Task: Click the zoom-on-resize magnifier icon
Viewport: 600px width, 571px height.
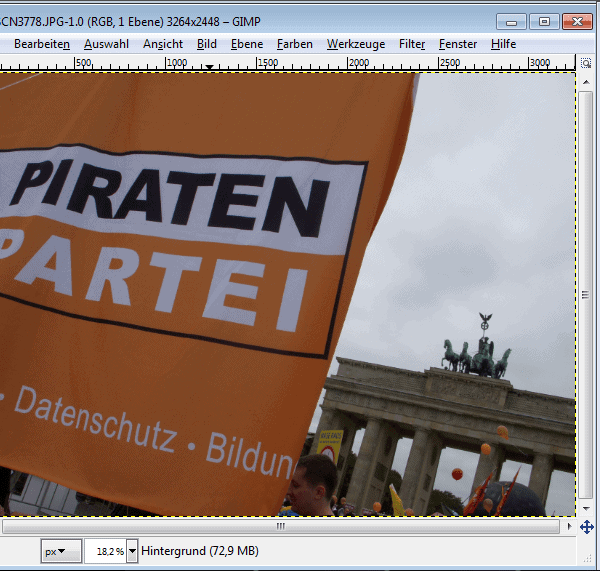Action: click(586, 63)
